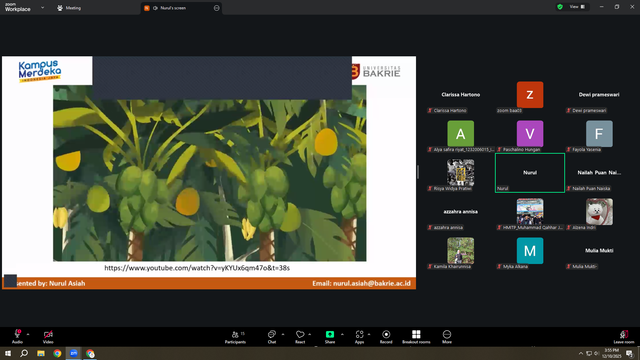This screenshot has width=640, height=360.
Task: Open the Zoom Workplace dropdown chevron
Action: click(42, 7)
